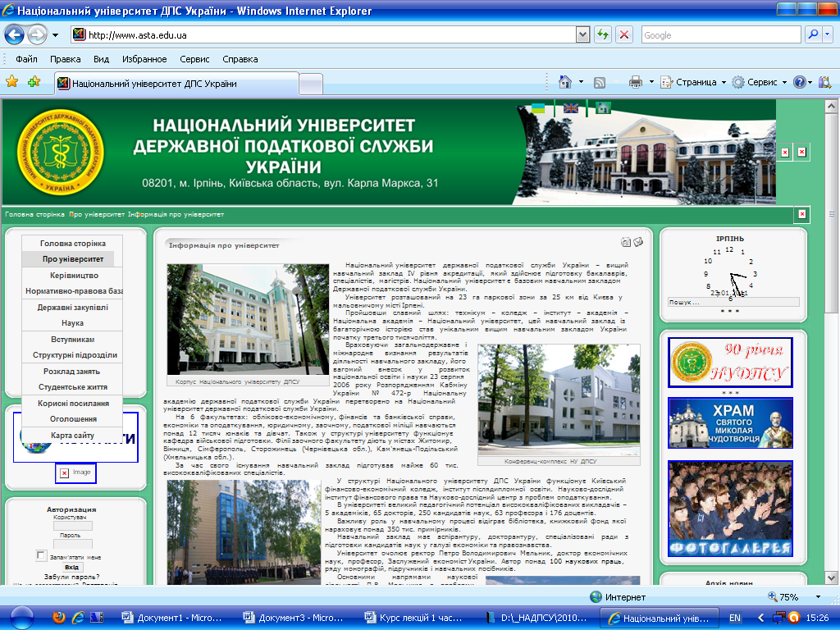This screenshot has height=630, width=840.
Task: Switch to Документ1 - Microsoft Word taskbar button
Action: tap(172, 619)
